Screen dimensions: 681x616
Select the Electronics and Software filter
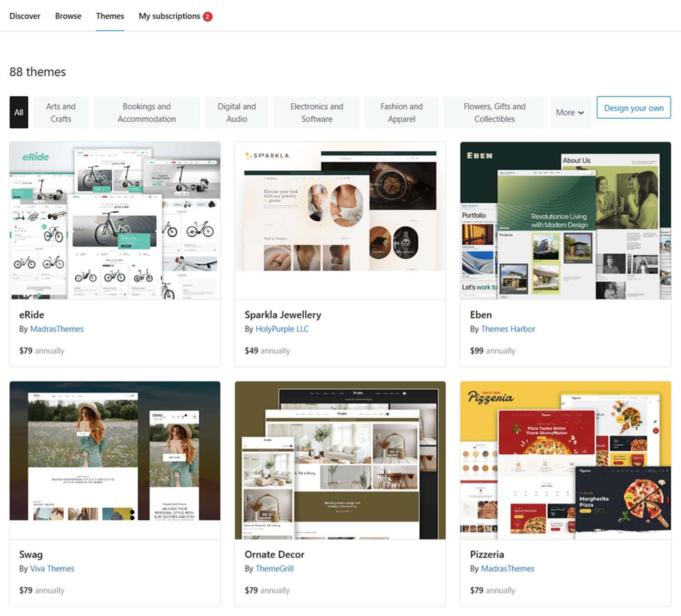coord(316,112)
